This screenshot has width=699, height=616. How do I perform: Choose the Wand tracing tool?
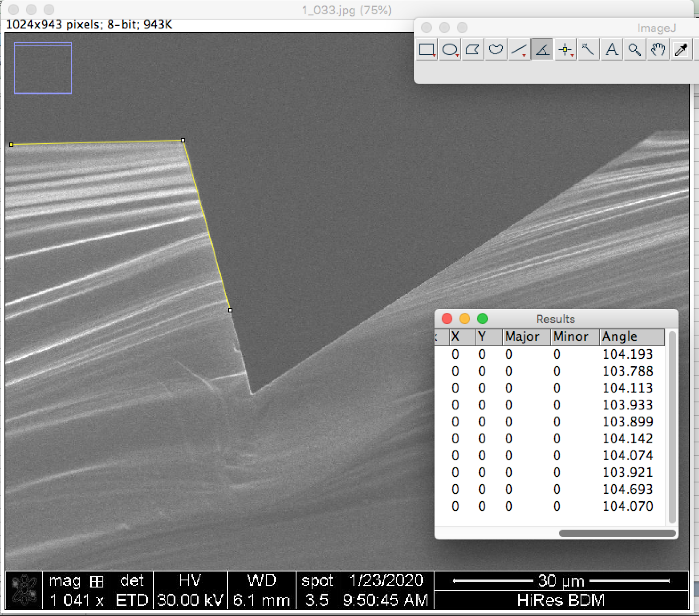[x=588, y=49]
